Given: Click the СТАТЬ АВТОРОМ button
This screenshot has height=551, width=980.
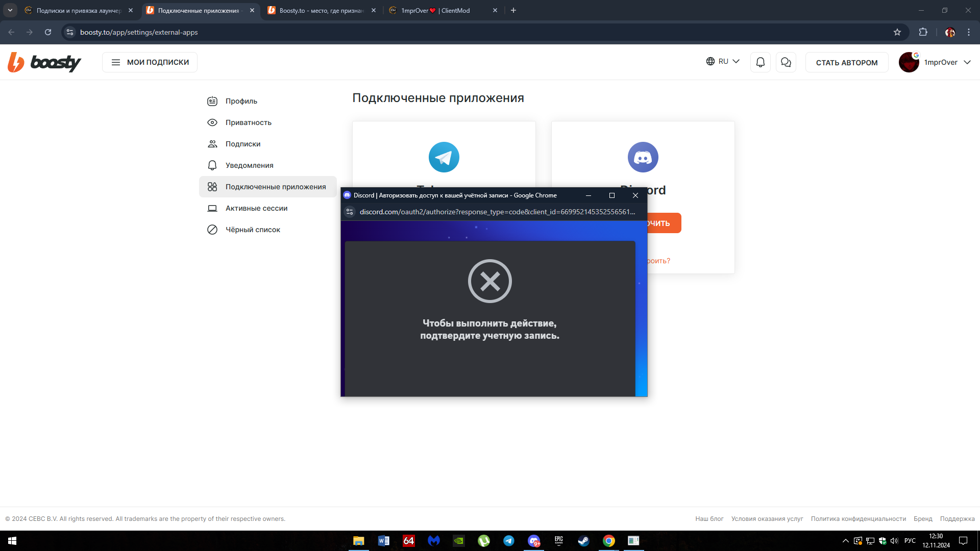Looking at the screenshot, I should pos(846,62).
